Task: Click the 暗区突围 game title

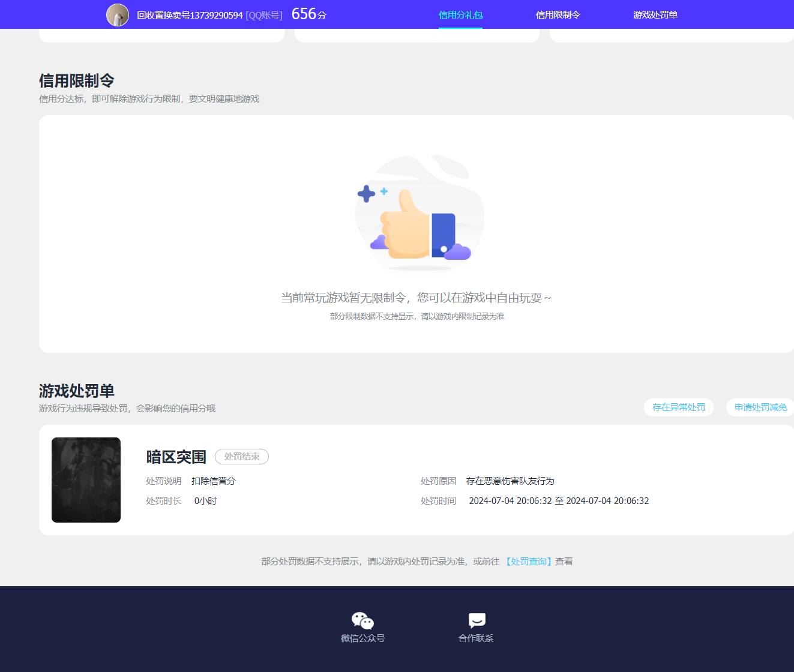Action: [x=175, y=457]
